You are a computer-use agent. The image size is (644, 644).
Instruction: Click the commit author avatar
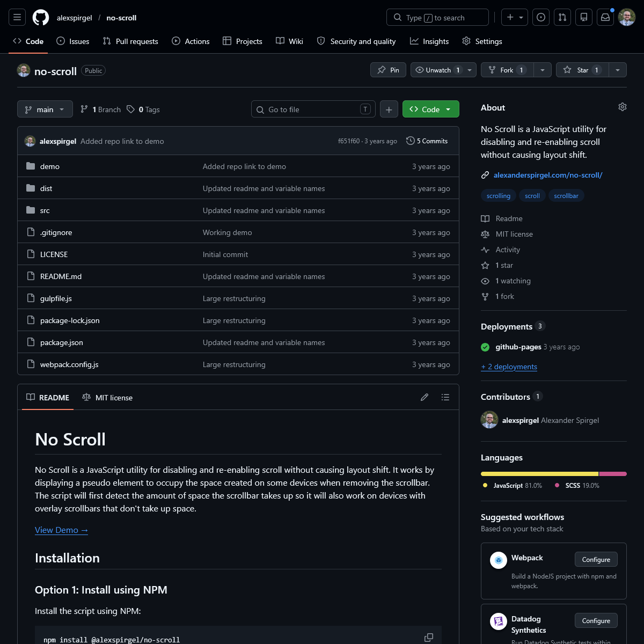(30, 141)
